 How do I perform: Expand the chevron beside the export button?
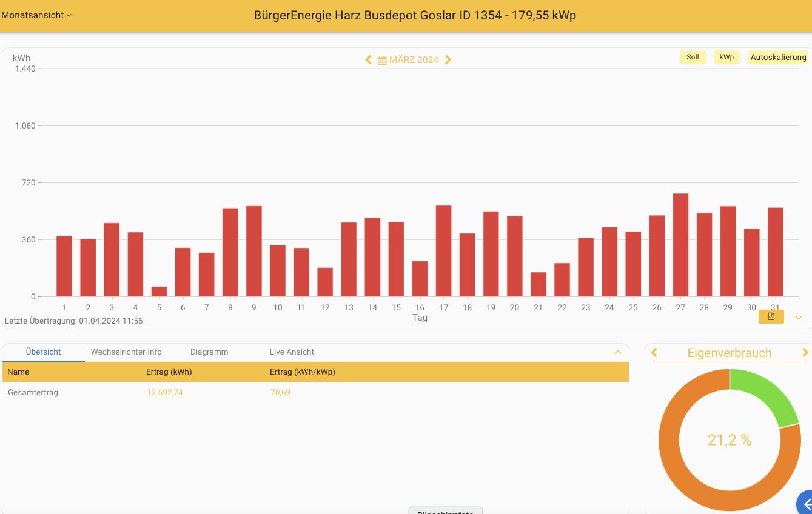pyautogui.click(x=798, y=318)
